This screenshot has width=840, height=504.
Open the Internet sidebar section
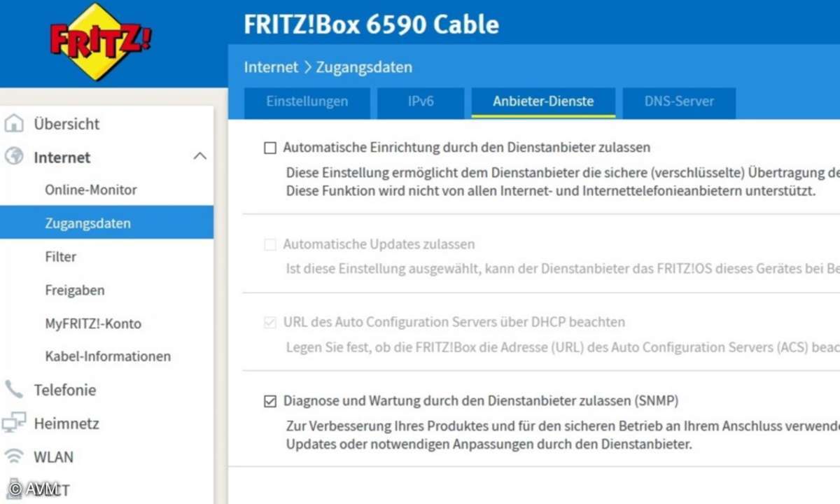62,157
